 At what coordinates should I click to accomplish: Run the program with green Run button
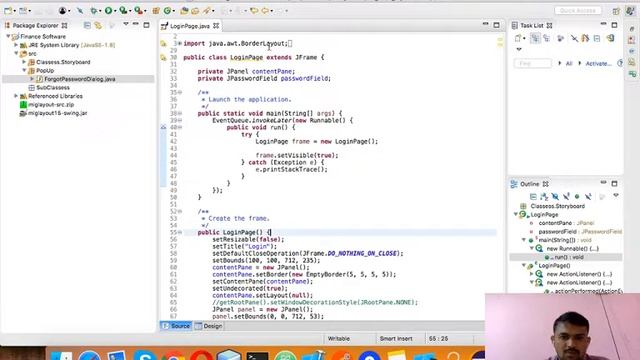(x=108, y=11)
